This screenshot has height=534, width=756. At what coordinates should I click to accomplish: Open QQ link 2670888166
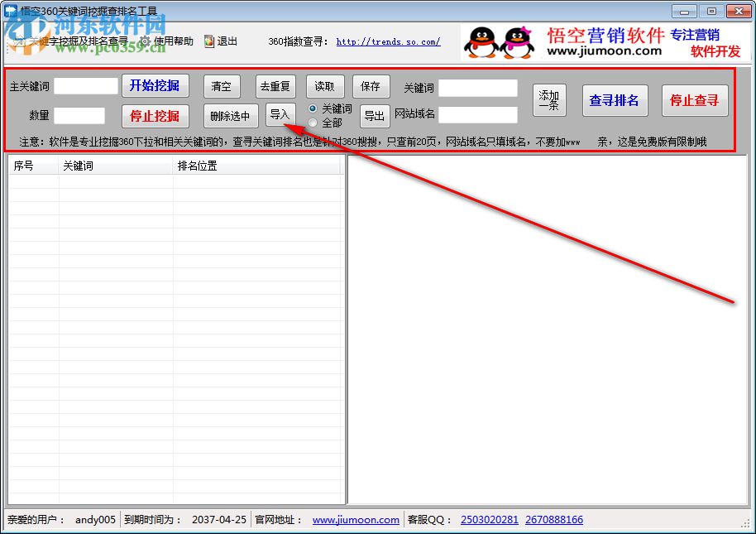pos(554,520)
